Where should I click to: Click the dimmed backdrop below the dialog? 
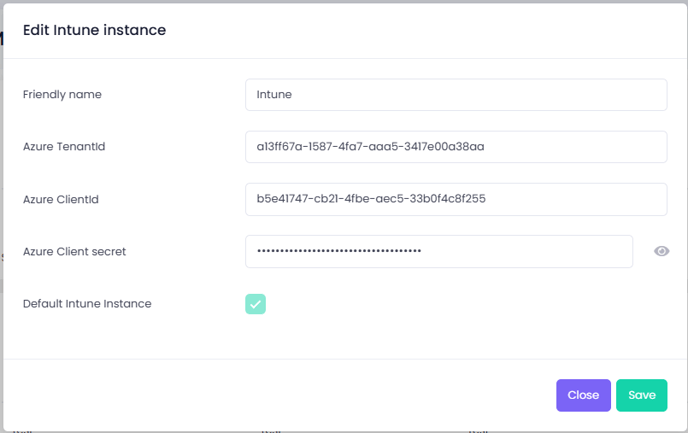[x=344, y=431]
